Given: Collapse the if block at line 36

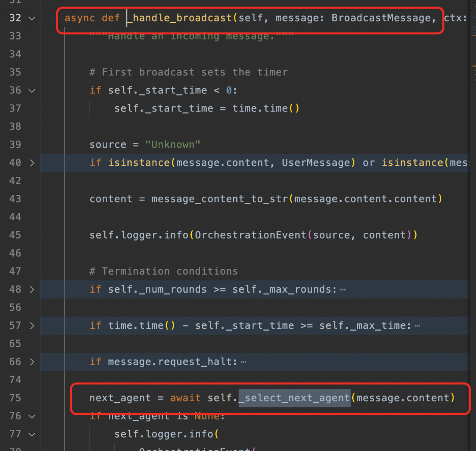Looking at the screenshot, I should (32, 90).
